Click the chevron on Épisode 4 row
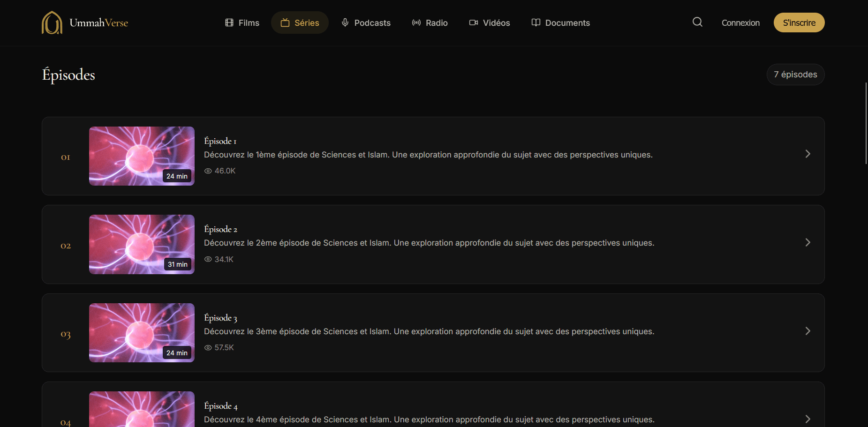The width and height of the screenshot is (868, 427). [x=808, y=419]
